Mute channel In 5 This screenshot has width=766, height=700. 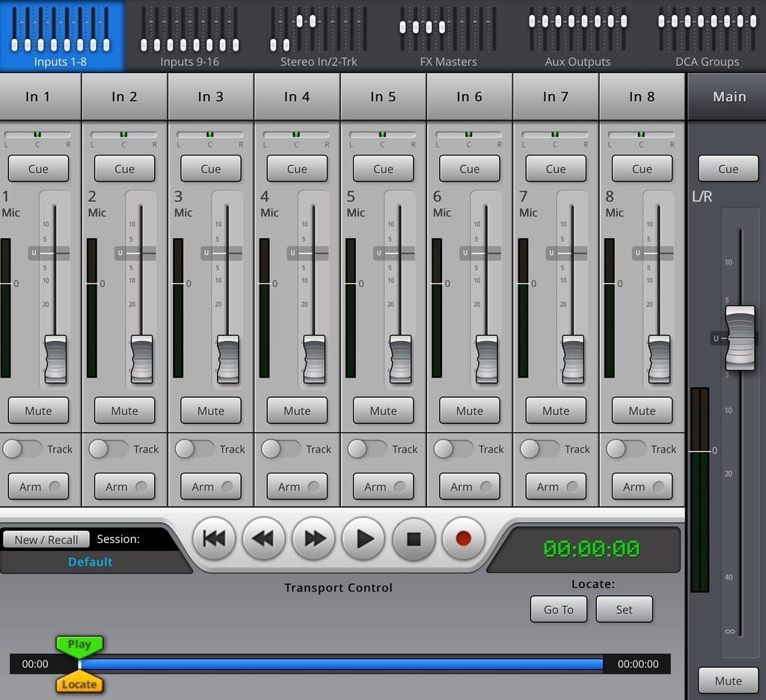click(383, 411)
